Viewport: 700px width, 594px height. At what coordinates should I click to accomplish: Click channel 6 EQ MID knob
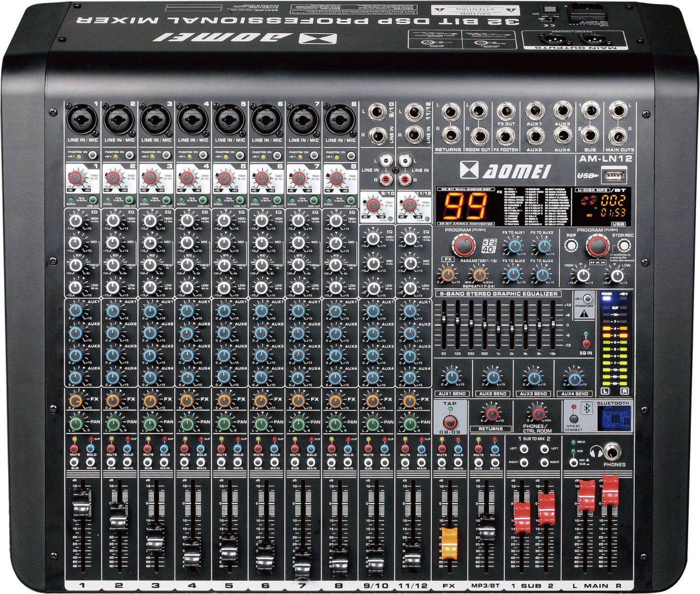pyautogui.click(x=261, y=242)
